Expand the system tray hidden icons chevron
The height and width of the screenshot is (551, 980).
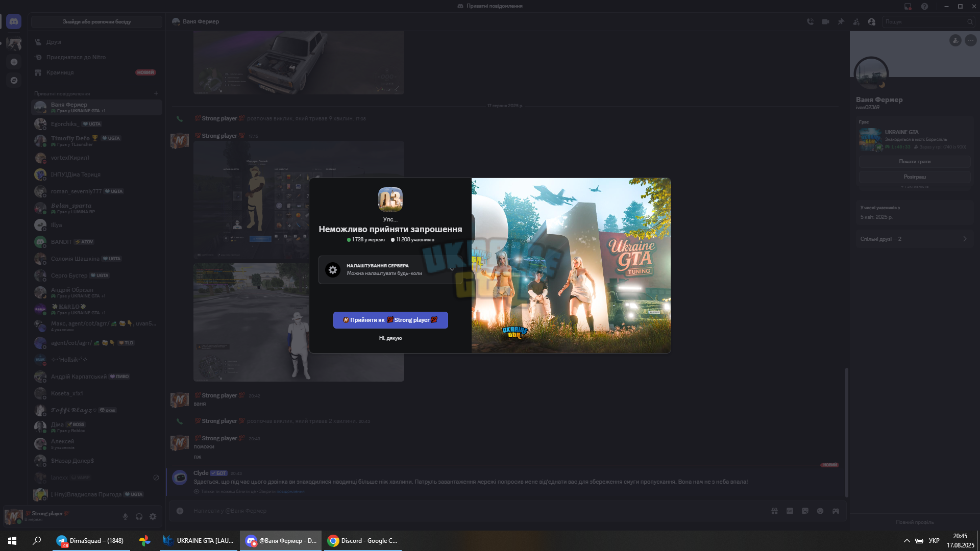coord(906,541)
